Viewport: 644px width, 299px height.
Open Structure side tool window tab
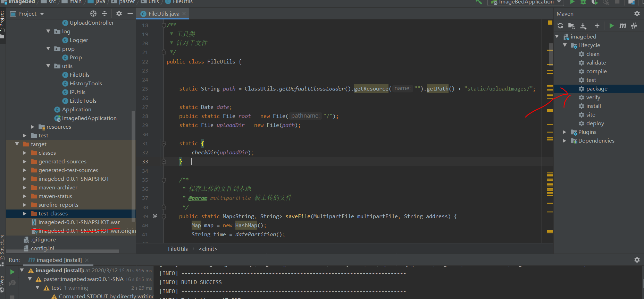(2, 250)
